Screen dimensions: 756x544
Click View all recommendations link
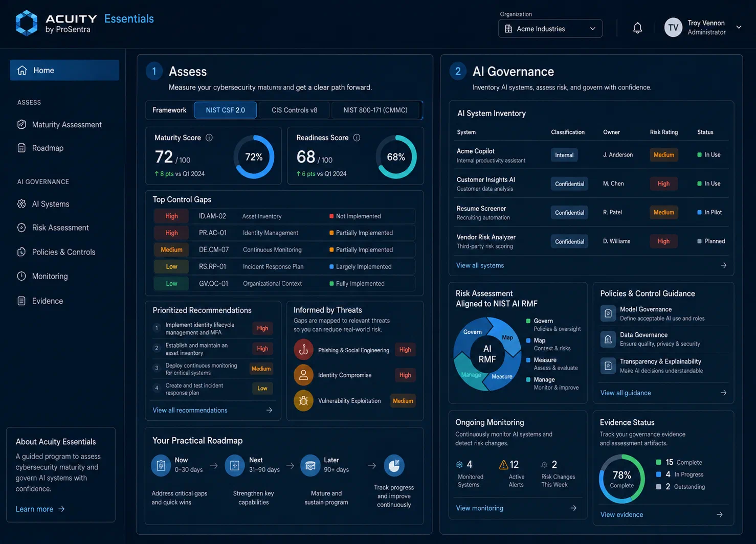[x=190, y=410]
